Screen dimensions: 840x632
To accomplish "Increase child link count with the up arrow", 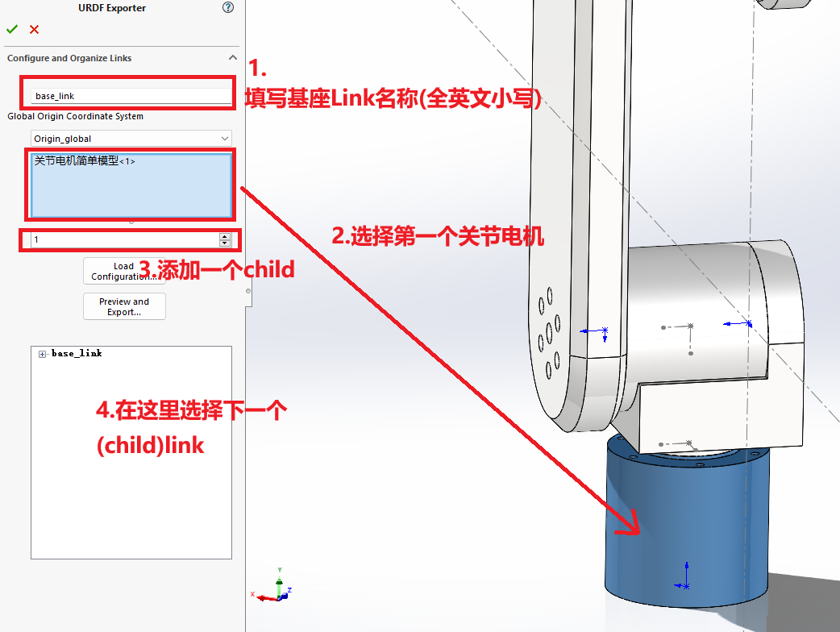I will click(x=224, y=235).
